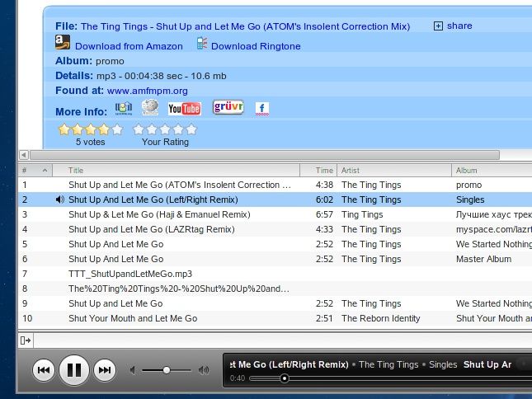Click the high-volume speaker icon

click(204, 370)
